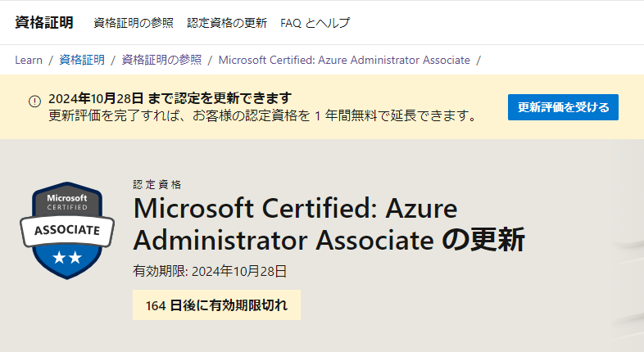This screenshot has width=644, height=352.
Task: Click the 1 年間無料で延長できます banner text
Action: 262,115
